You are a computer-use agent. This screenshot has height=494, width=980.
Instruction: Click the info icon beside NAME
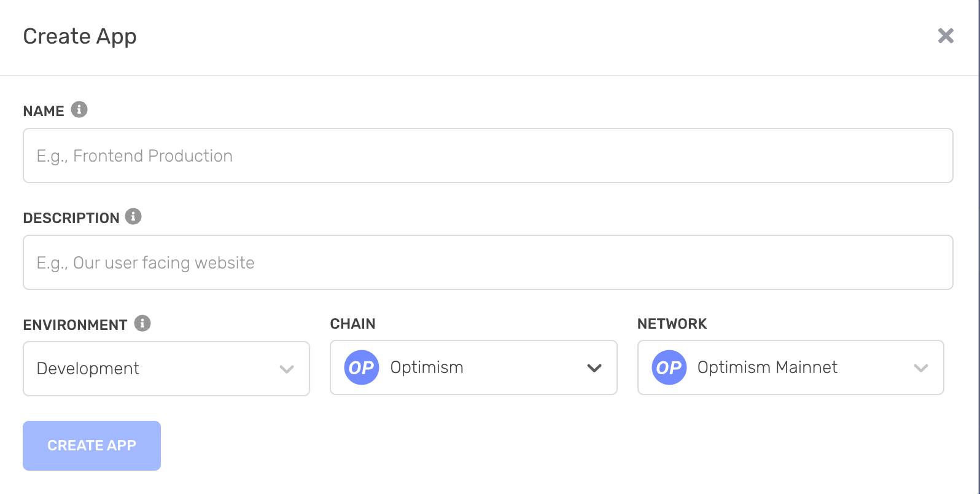click(x=79, y=109)
